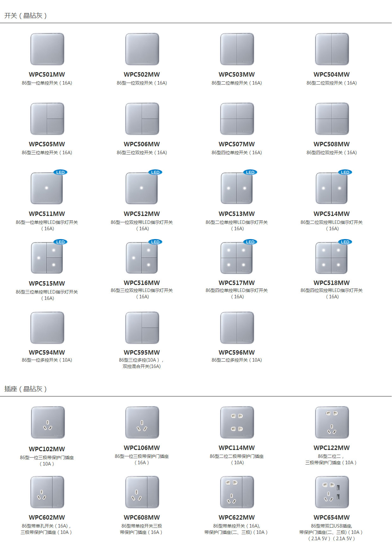Viewport: 392px width, 544px height.
Task: Select the WPC622MW switch socket image
Action: tap(237, 492)
